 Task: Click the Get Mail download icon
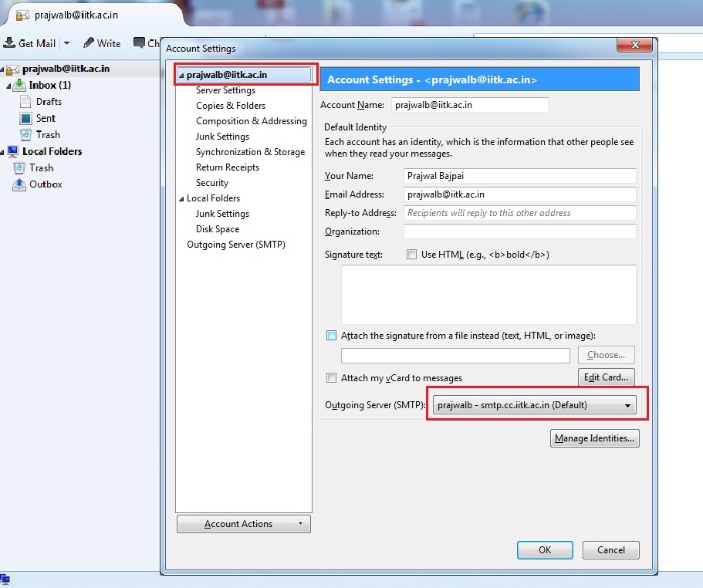tap(9, 42)
